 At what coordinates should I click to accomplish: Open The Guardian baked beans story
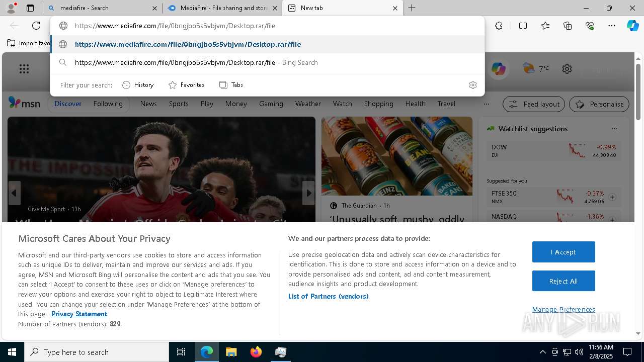[x=397, y=169]
